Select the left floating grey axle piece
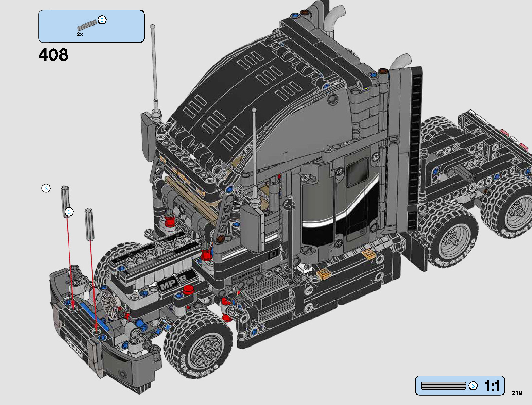The height and width of the screenshot is (405, 532). click(x=65, y=201)
